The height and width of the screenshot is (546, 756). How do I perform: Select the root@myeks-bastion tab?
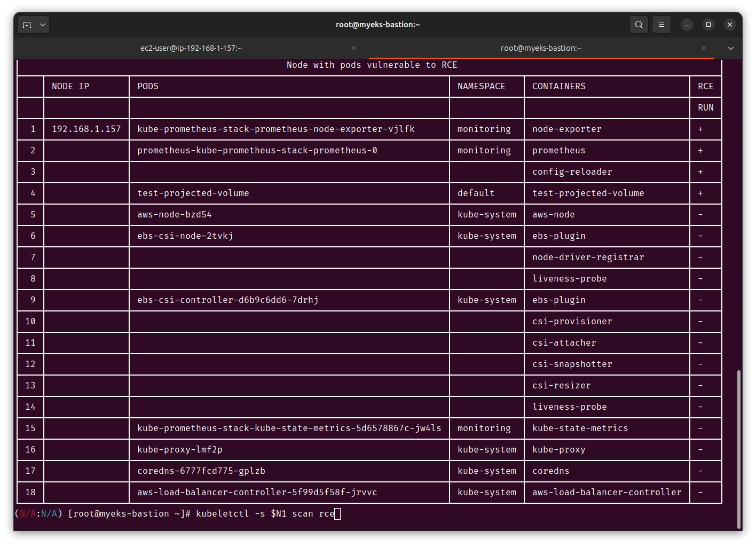pos(541,48)
